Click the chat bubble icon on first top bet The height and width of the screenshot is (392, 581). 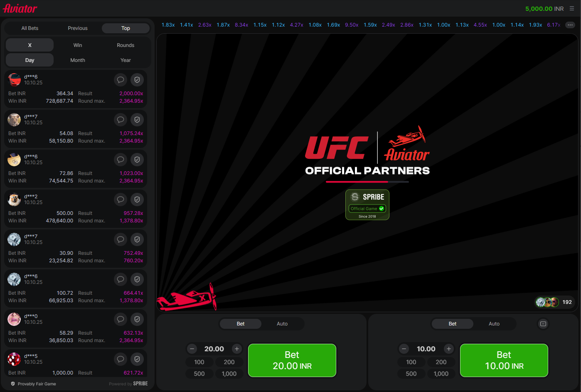click(x=121, y=80)
